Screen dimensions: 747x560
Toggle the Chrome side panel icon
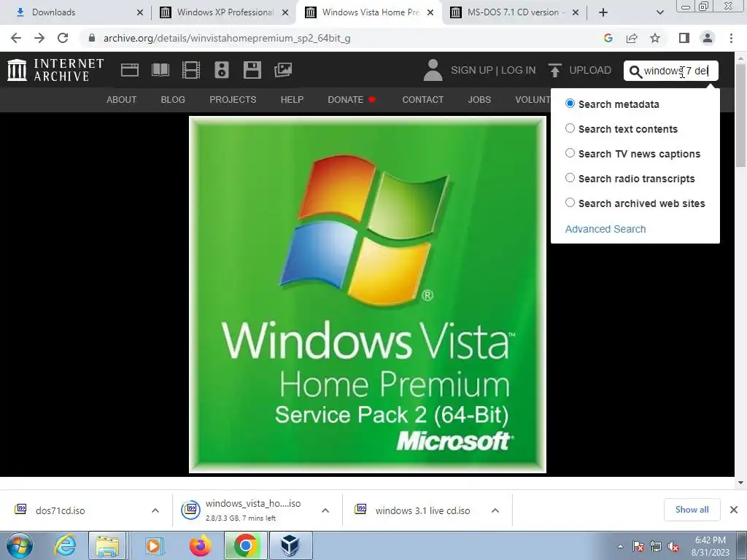(x=684, y=38)
